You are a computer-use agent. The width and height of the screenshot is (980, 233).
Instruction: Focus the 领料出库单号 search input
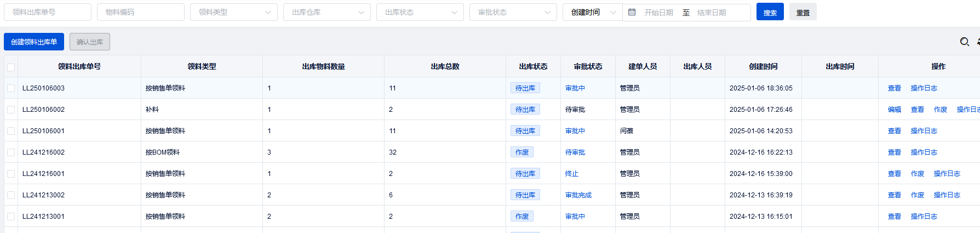[x=48, y=12]
